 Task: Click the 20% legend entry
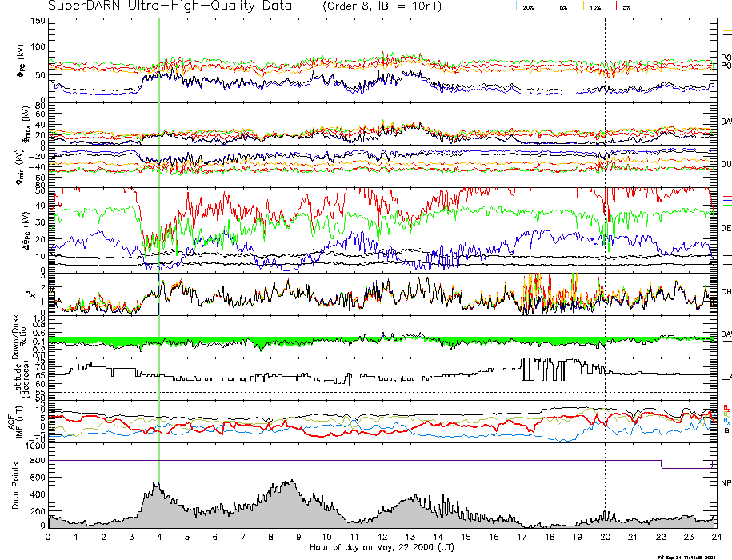point(527,6)
